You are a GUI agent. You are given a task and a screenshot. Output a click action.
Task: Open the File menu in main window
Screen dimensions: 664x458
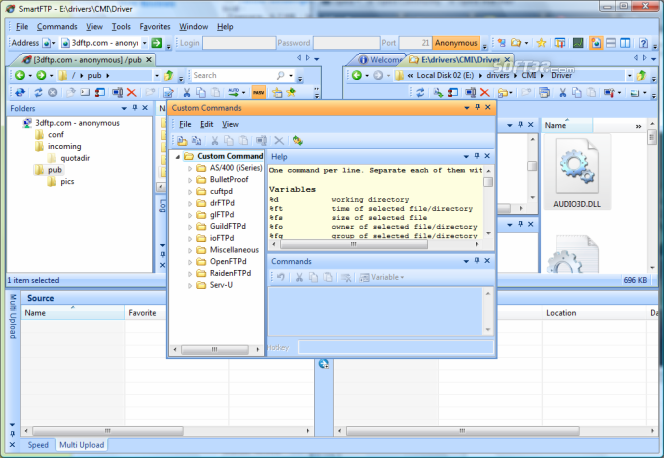22,27
